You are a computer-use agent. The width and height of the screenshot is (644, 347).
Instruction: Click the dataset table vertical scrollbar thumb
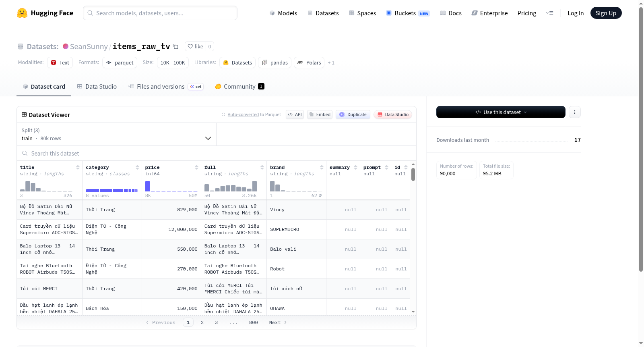tap(413, 175)
